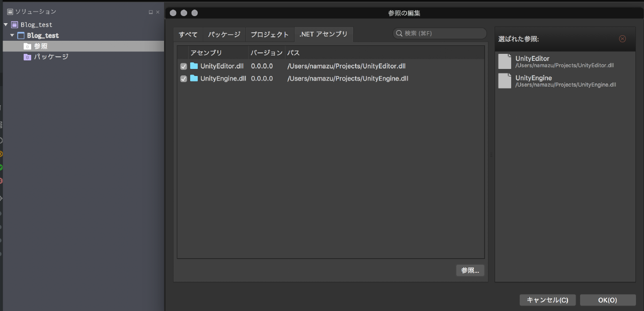The width and height of the screenshot is (644, 311).
Task: Click version 0.0.0.0 in UnityEngine.dll row
Action: click(262, 79)
